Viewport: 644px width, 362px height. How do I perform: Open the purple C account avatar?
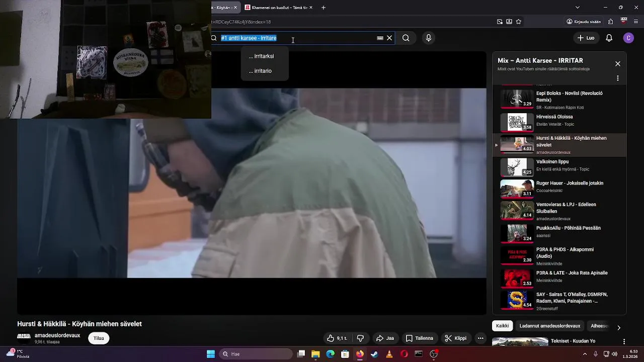(628, 38)
